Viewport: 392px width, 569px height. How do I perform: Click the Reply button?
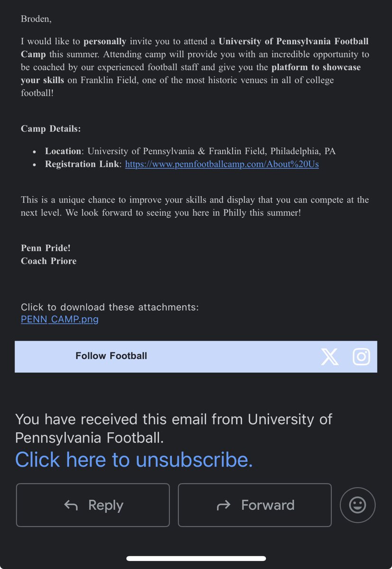pos(93,505)
